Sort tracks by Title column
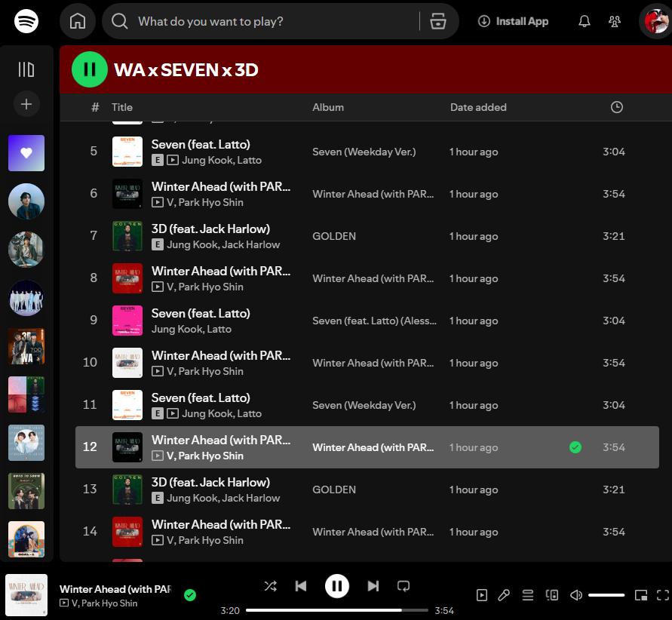The height and width of the screenshot is (620, 672). tap(122, 107)
